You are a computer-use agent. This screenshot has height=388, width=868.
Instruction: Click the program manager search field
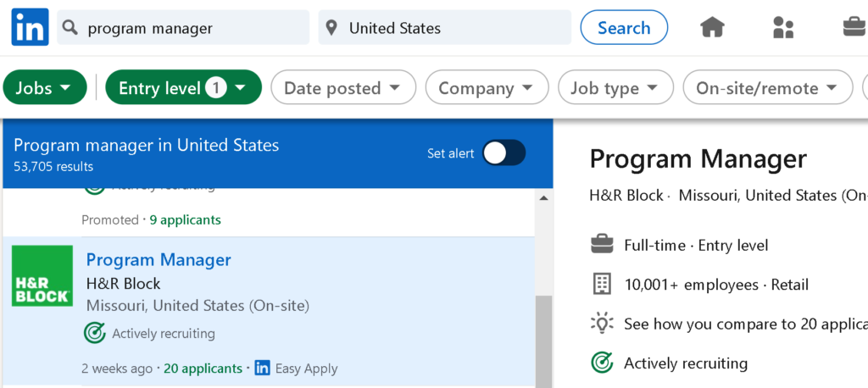(x=183, y=27)
